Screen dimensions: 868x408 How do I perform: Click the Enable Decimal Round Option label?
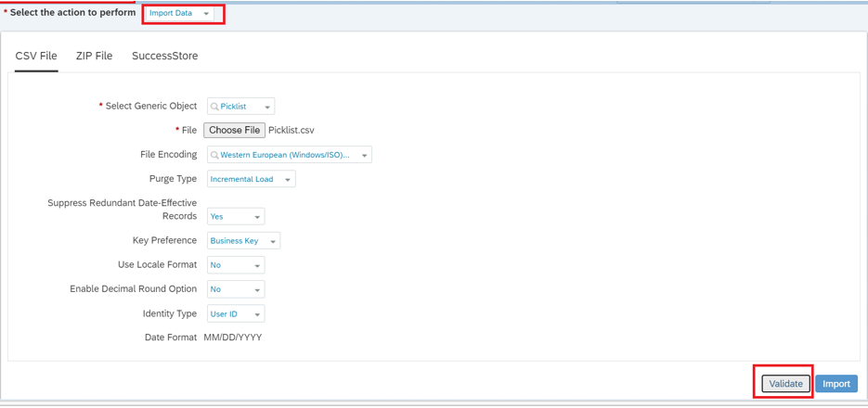click(x=134, y=288)
